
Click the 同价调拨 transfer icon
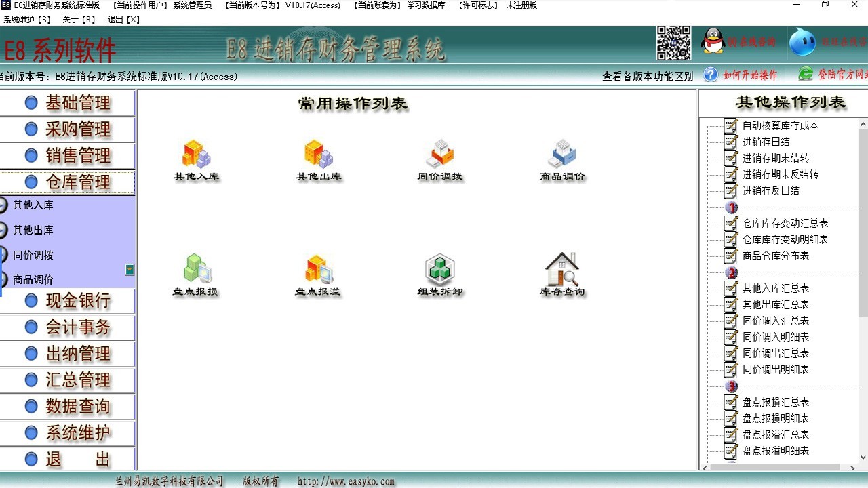click(x=439, y=155)
